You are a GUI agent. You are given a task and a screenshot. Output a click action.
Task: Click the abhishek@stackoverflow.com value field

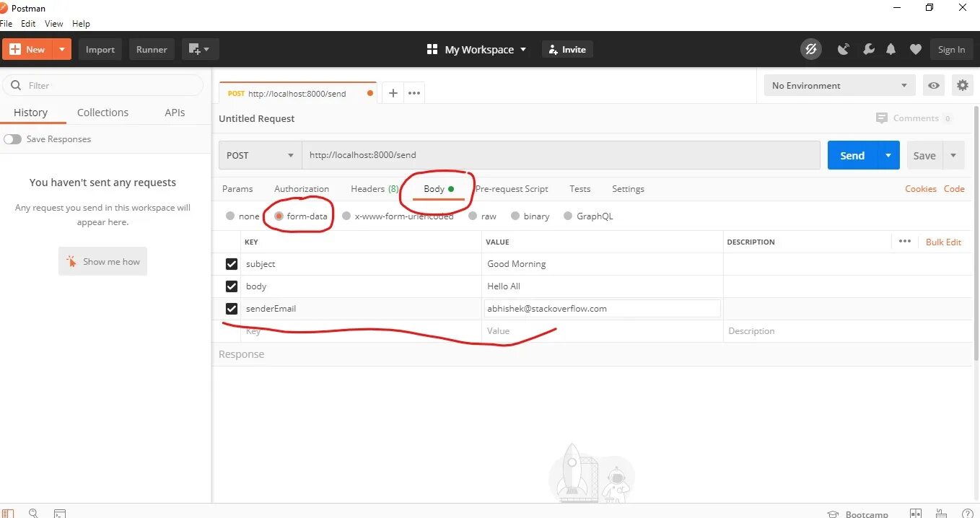(x=602, y=309)
